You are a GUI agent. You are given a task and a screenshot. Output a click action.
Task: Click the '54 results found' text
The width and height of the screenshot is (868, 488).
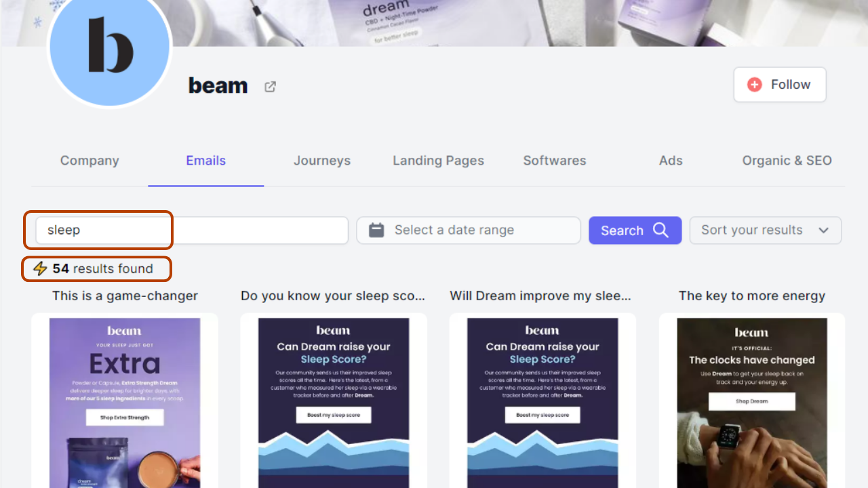point(103,268)
